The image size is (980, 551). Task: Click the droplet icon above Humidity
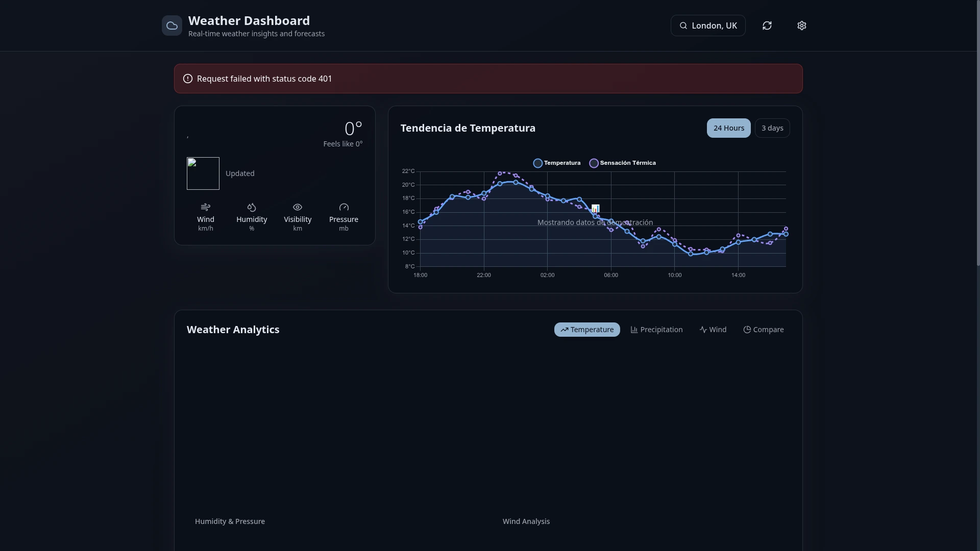tap(252, 207)
